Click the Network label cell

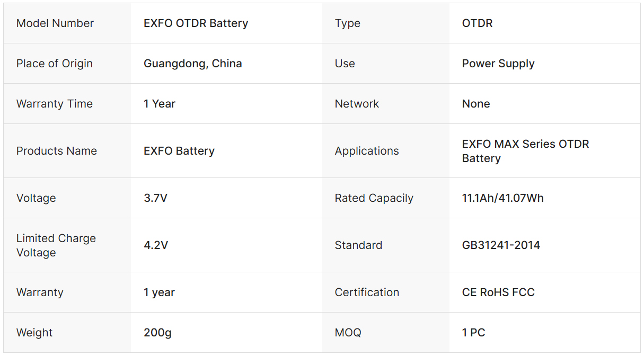tap(357, 104)
